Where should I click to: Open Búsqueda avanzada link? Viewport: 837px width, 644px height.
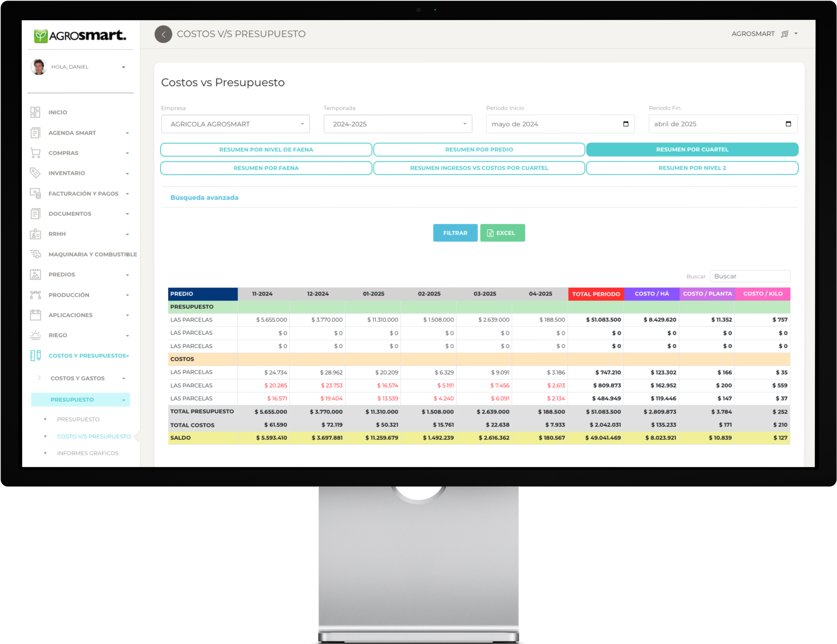tap(204, 197)
